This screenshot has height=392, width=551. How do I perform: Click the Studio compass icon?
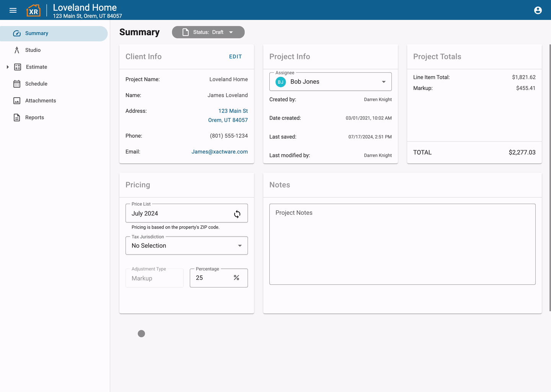(17, 50)
